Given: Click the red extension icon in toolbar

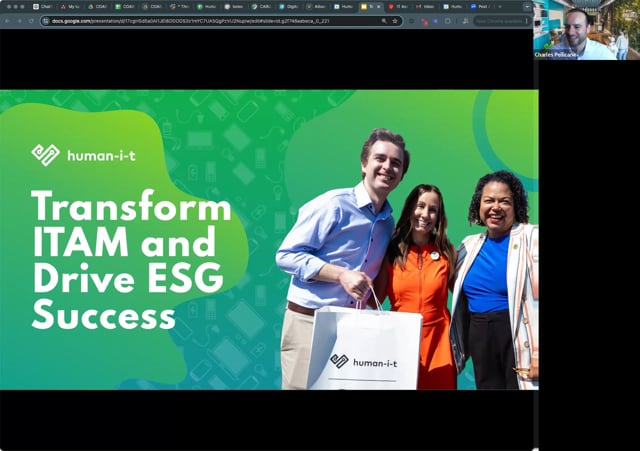Looking at the screenshot, I should point(424,21).
